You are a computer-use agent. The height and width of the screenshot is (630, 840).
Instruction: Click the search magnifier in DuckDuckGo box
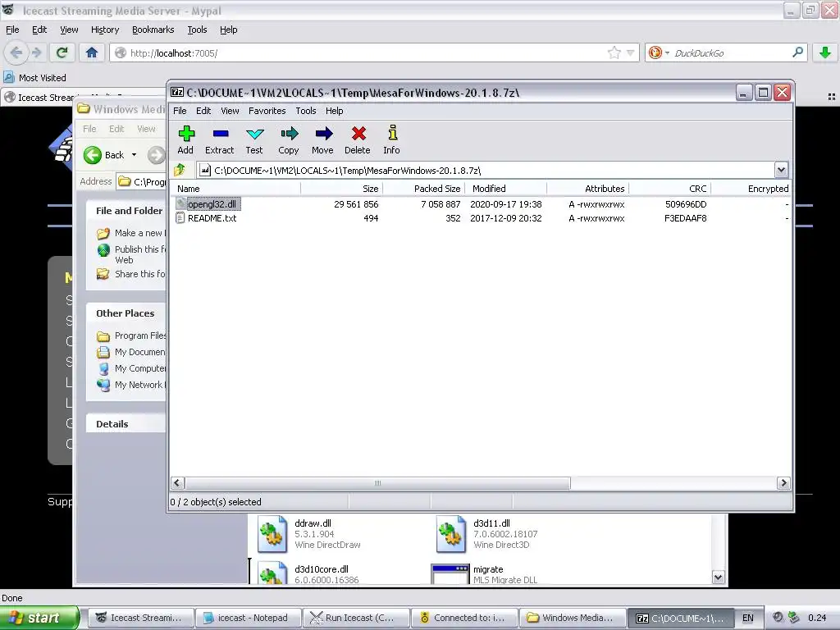click(797, 52)
